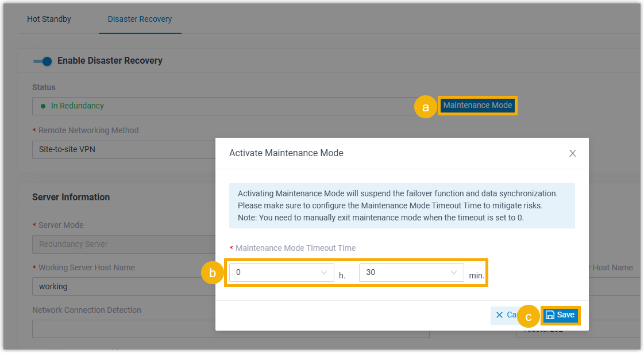Click the orange marker labeled a
The height and width of the screenshot is (353, 644).
425,107
